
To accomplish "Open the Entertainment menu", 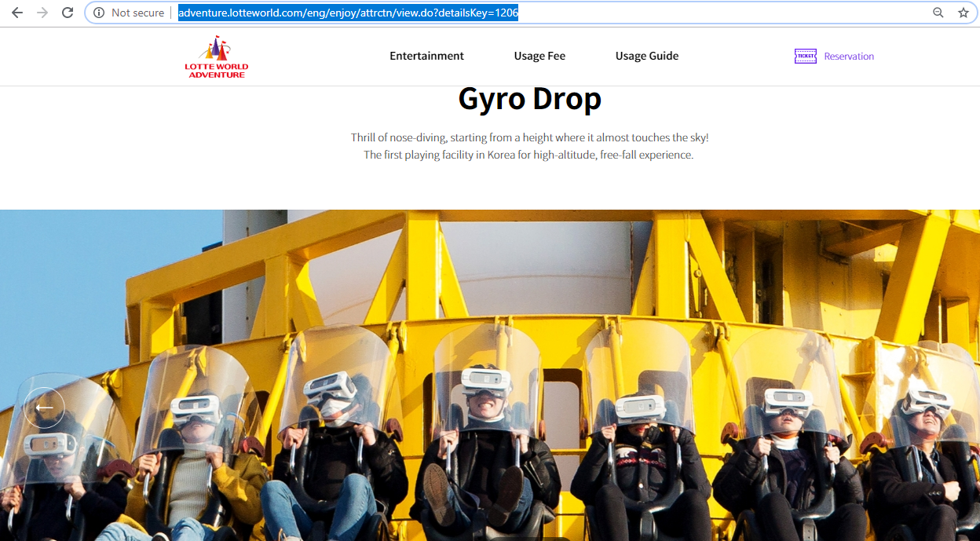I will [x=427, y=56].
